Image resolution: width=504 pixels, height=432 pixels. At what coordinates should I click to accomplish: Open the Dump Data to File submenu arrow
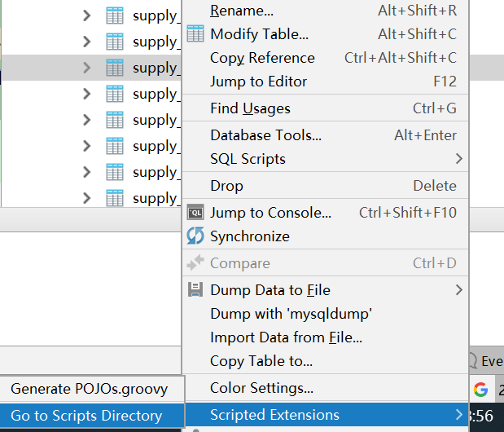point(459,290)
